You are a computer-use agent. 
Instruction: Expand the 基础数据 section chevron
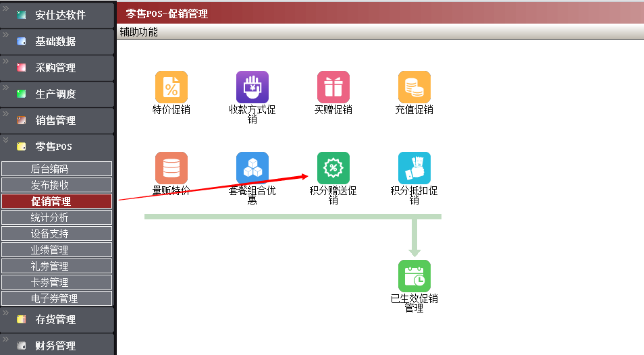point(5,34)
